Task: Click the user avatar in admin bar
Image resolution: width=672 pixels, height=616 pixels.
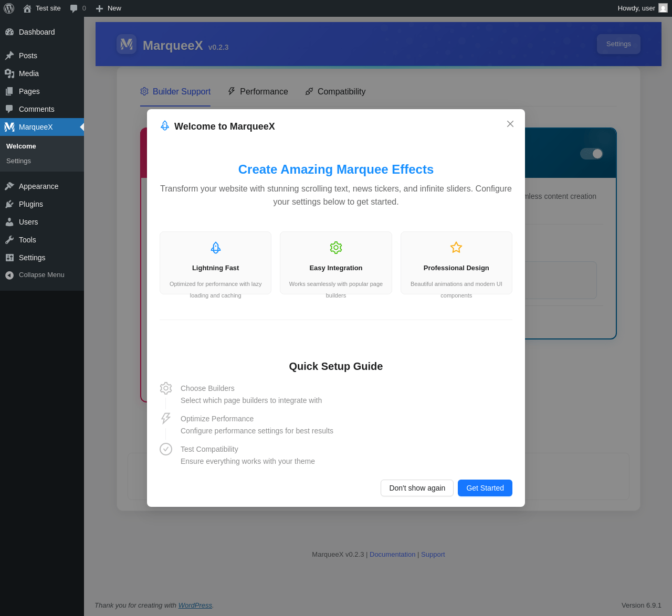Action: click(663, 8)
